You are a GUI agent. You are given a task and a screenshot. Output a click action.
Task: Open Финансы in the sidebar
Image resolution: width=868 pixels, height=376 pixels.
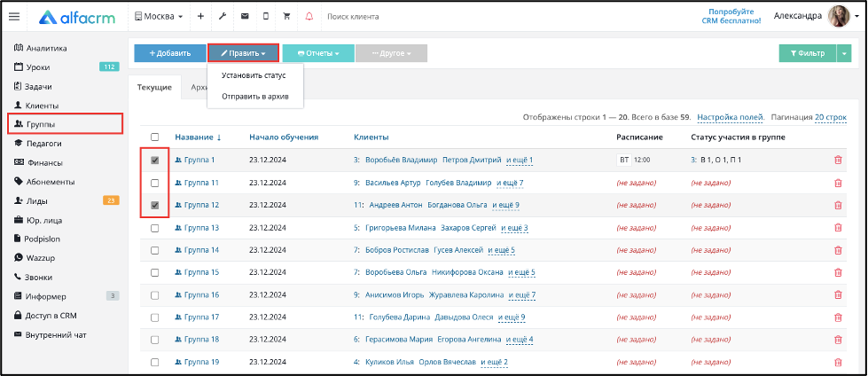pyautogui.click(x=37, y=163)
